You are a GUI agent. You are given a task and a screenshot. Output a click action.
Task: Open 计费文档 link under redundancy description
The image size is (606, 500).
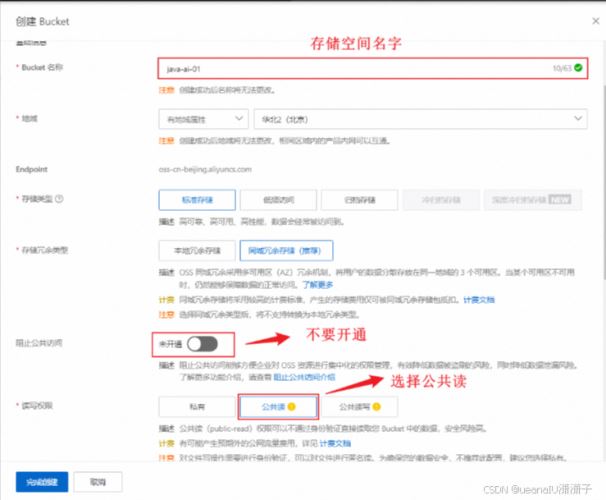(479, 300)
